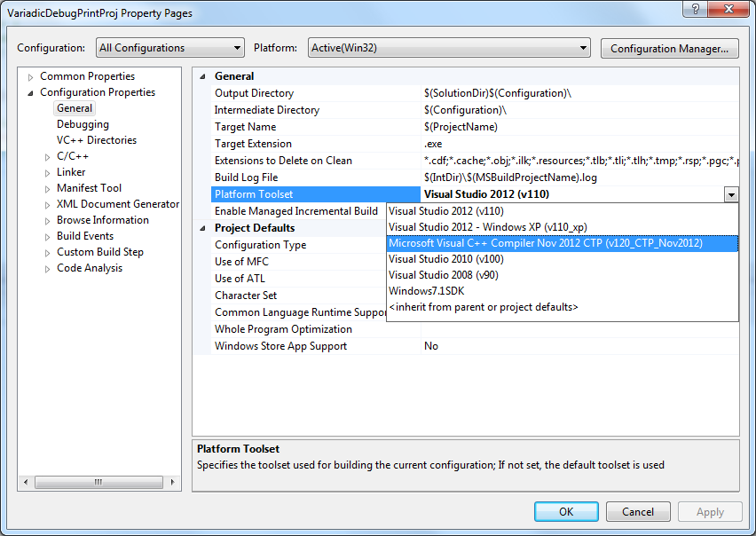
Task: Choose Visual Studio 2008 (v90) option
Action: pyautogui.click(x=563, y=275)
